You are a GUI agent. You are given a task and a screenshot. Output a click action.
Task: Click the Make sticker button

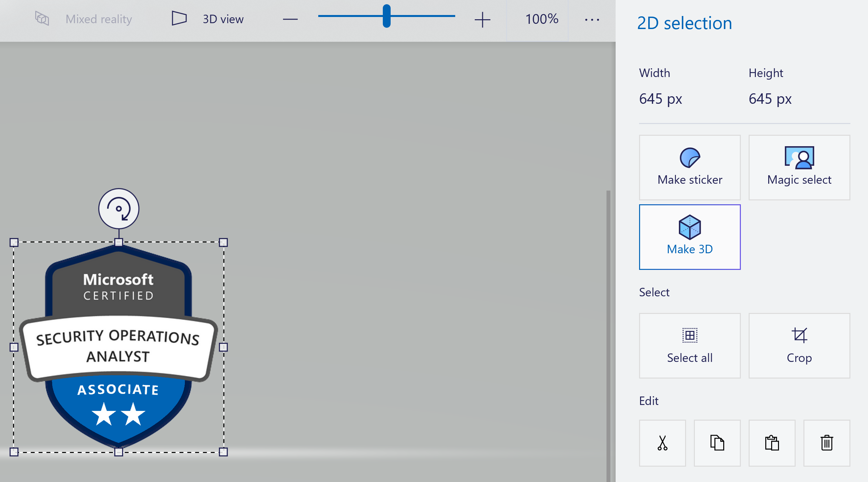[689, 167]
